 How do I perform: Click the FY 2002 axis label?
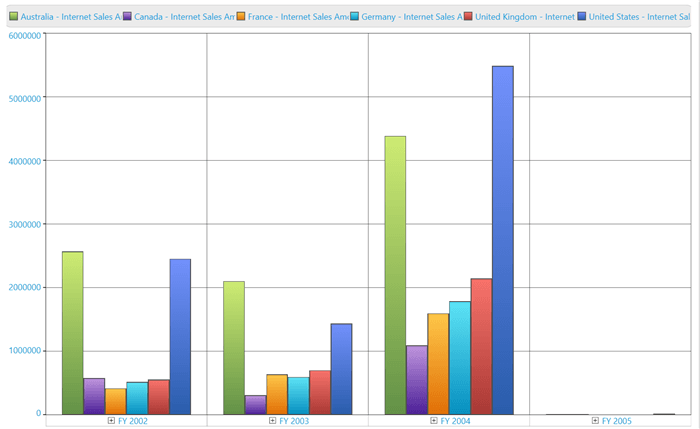[x=133, y=421]
